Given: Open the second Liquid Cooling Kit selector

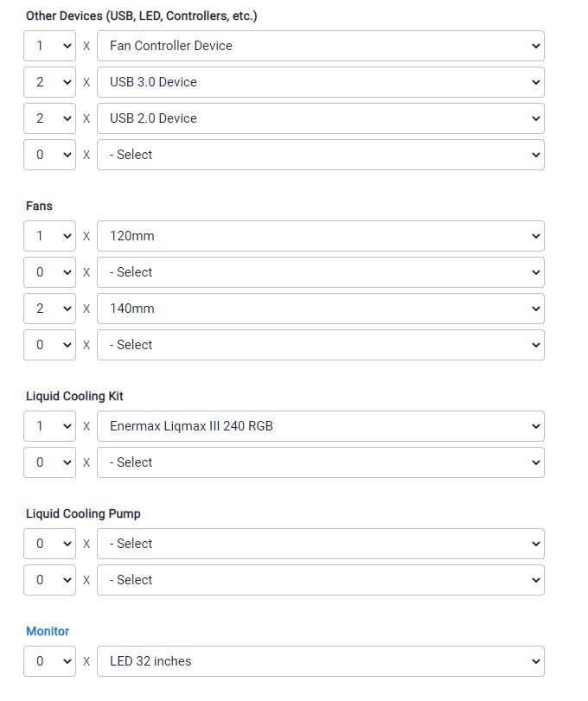Looking at the screenshot, I should coord(320,462).
